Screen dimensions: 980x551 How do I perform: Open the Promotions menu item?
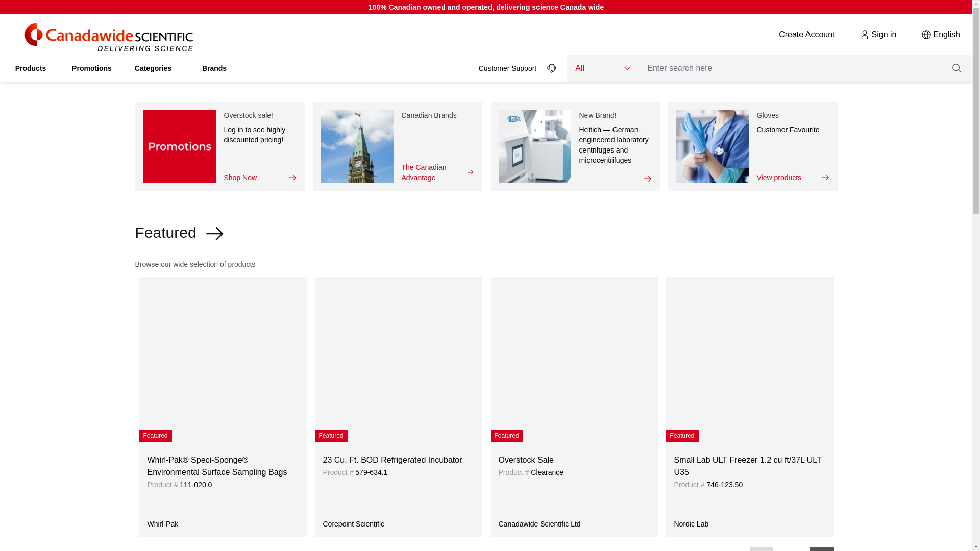pyautogui.click(x=92, y=68)
